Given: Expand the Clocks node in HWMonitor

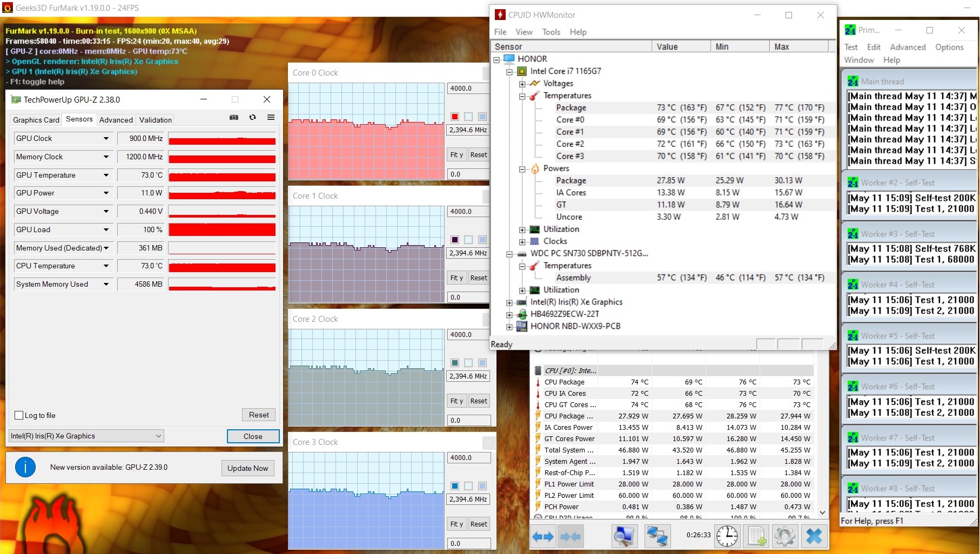Looking at the screenshot, I should (x=522, y=241).
